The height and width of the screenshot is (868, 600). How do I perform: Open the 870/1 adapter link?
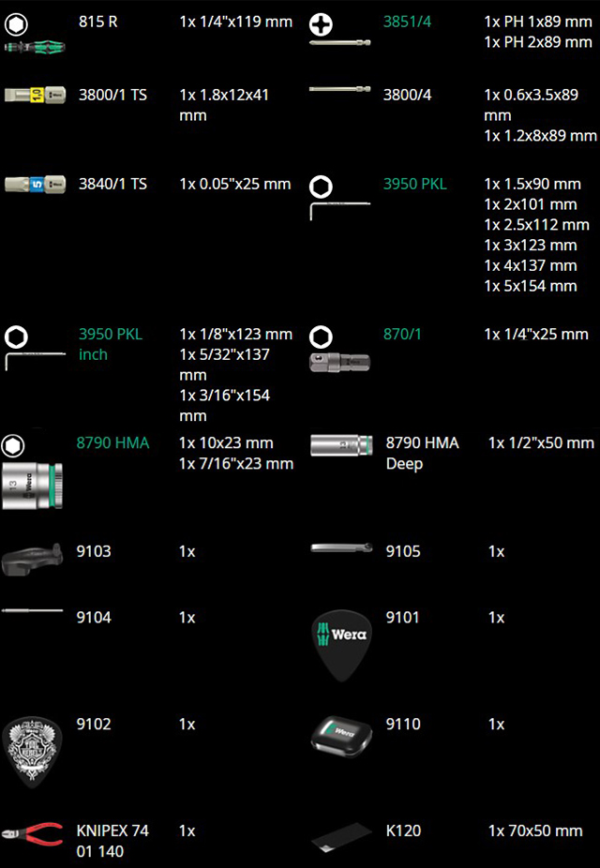click(x=403, y=335)
